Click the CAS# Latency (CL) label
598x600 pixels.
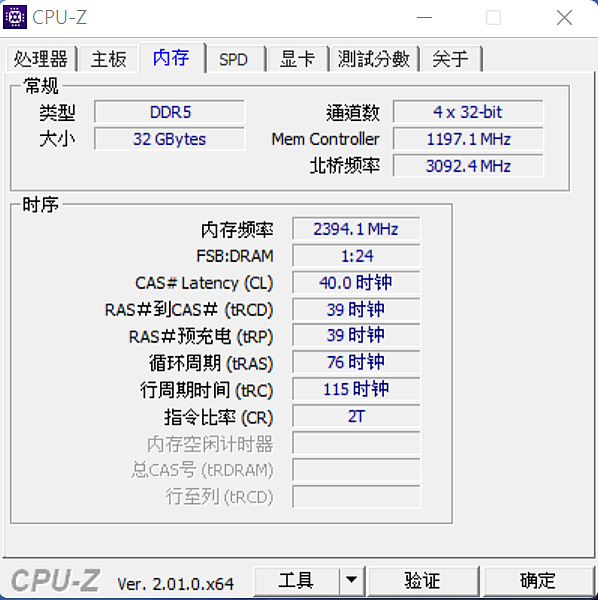point(204,283)
